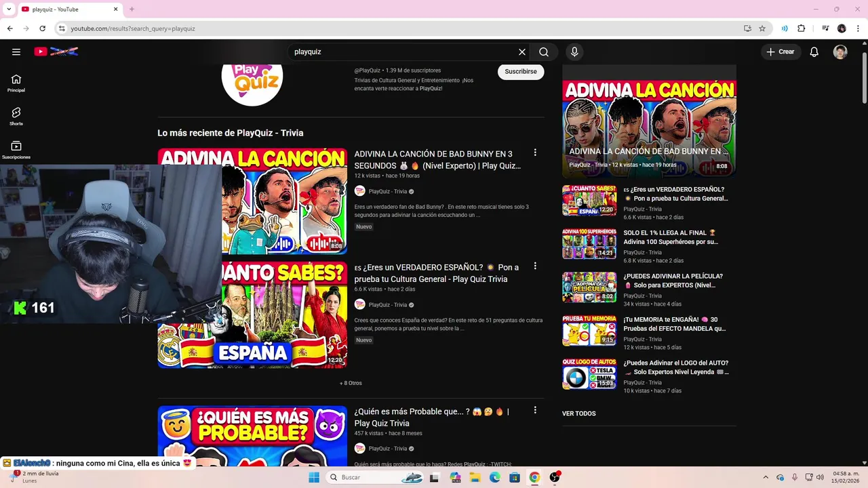Screen dimensions: 868x488
Task: Go to the YouTube logo home link
Action: click(56, 52)
